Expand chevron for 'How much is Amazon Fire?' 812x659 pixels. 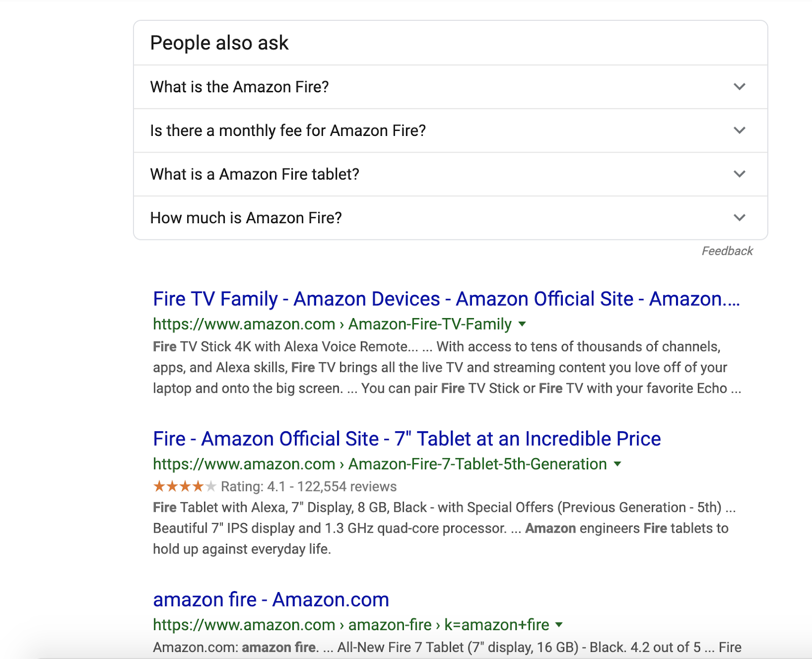739,218
